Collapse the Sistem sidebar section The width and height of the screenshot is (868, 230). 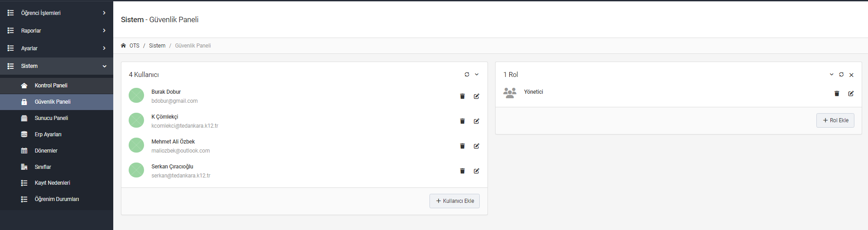pos(57,66)
